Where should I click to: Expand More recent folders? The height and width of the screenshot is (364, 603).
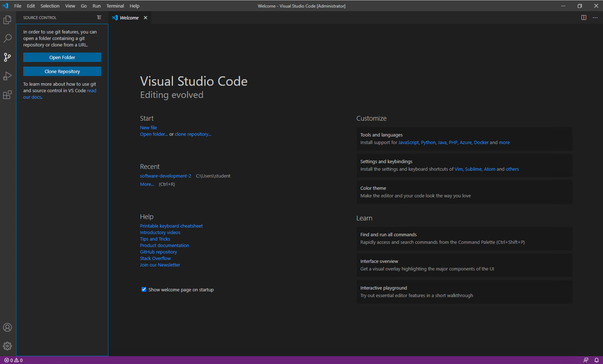point(147,184)
